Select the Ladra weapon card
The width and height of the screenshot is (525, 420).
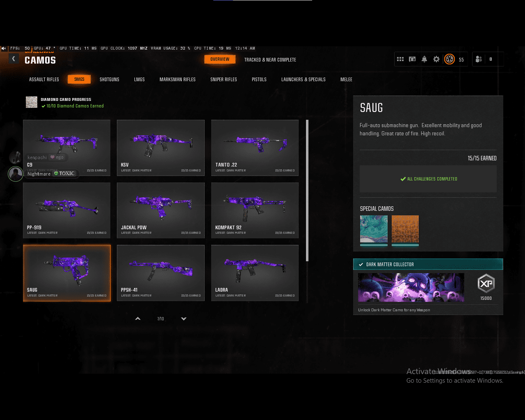click(255, 273)
